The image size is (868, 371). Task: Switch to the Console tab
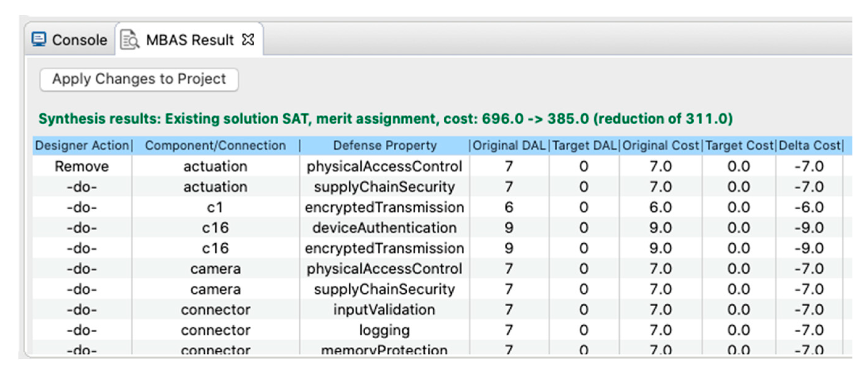79,40
